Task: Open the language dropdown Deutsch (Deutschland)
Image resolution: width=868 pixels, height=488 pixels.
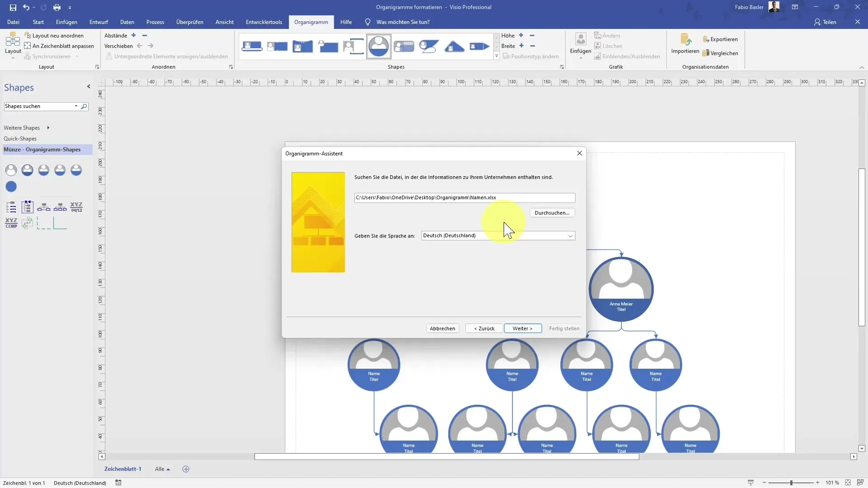Action: (498, 235)
